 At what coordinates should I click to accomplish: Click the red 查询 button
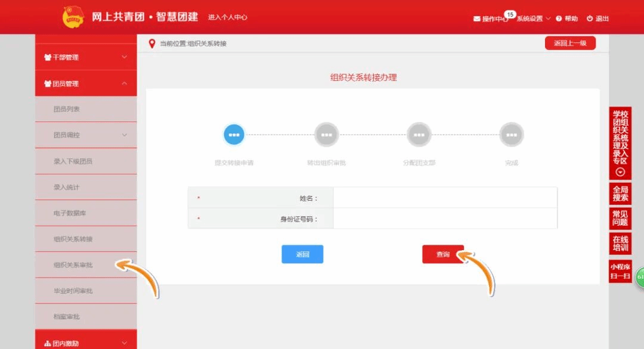tap(442, 254)
